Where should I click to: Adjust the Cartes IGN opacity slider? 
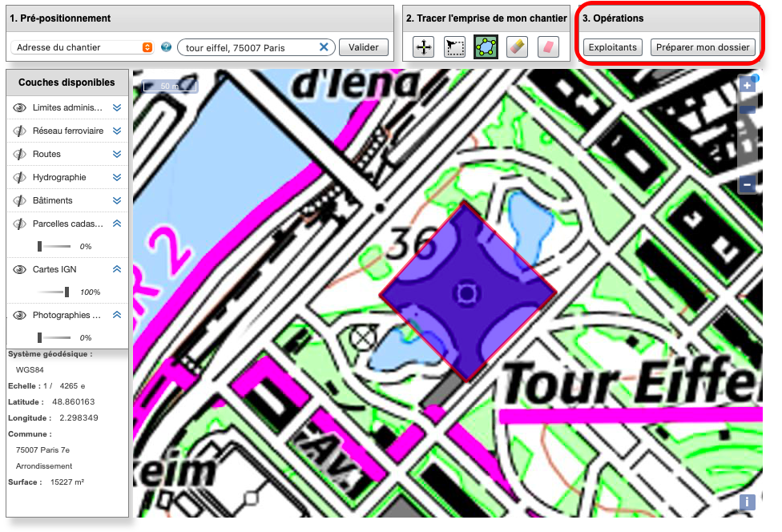tap(54, 292)
